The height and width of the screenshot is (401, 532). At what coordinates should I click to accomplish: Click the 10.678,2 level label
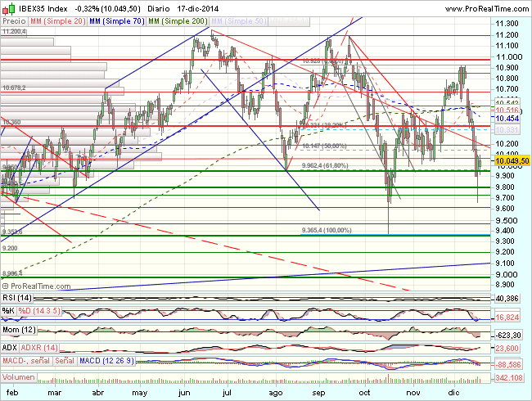coord(14,88)
